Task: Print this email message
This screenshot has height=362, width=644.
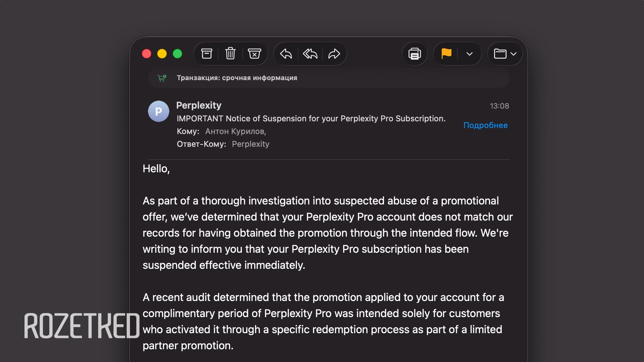Action: point(415,54)
